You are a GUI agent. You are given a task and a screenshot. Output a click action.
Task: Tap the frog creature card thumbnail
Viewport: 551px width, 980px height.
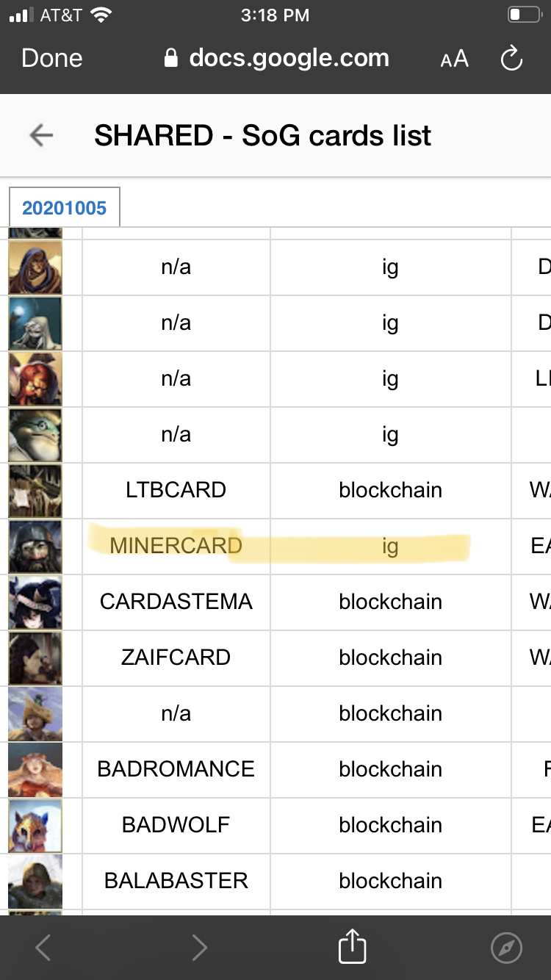coord(35,435)
